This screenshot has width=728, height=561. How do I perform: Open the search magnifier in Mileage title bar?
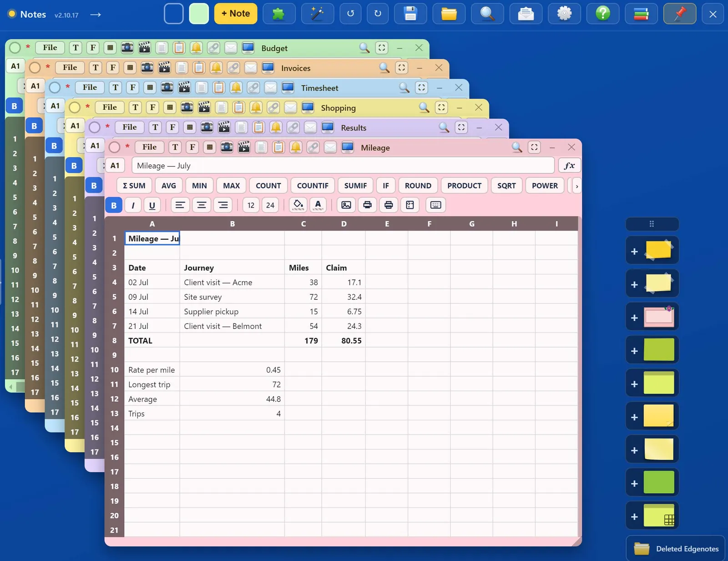coord(517,147)
